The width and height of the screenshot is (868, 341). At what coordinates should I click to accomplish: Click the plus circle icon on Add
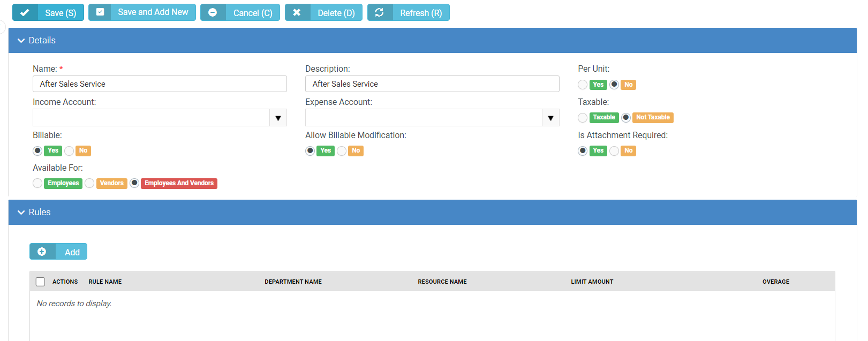tap(42, 252)
